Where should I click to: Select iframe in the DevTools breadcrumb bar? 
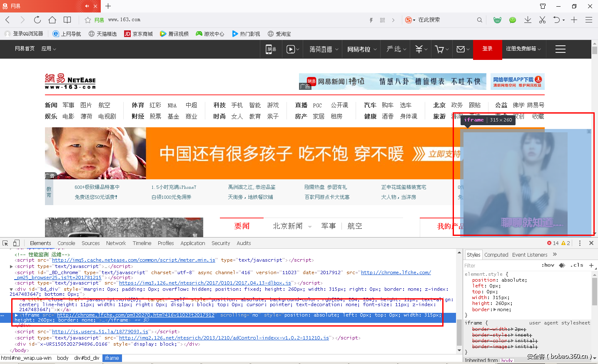click(x=112, y=357)
